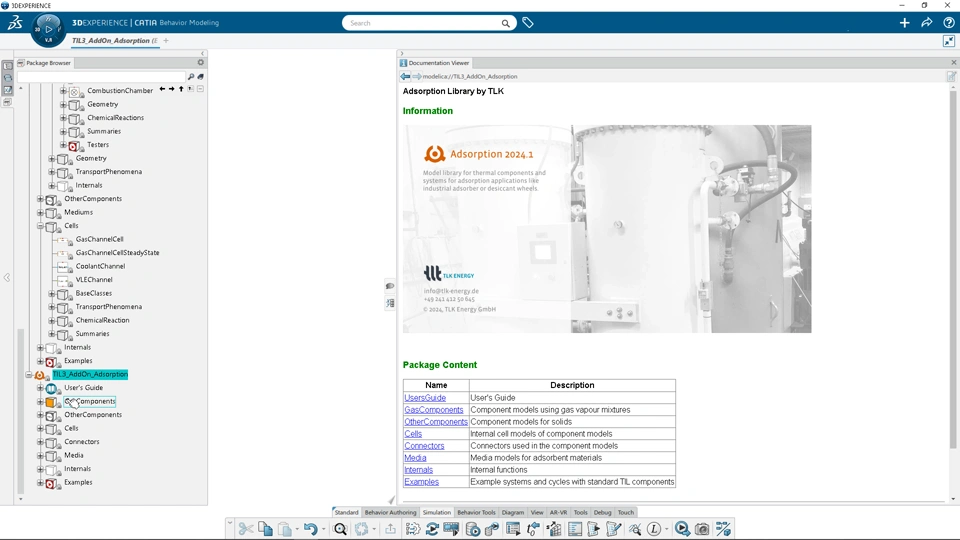960x540 pixels.
Task: Switch to the Diagram tab
Action: pos(513,512)
